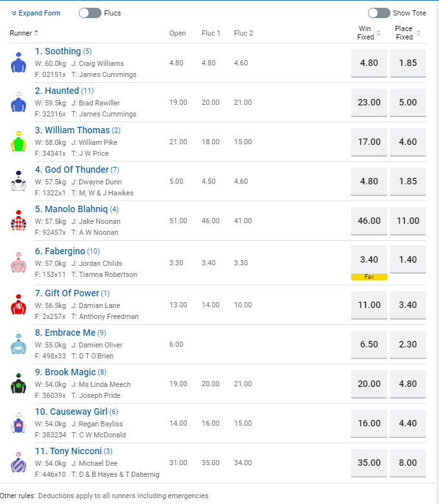Image resolution: width=439 pixels, height=504 pixels.
Task: Click God Of Thunder's white silks icon
Action: pyautogui.click(x=17, y=181)
